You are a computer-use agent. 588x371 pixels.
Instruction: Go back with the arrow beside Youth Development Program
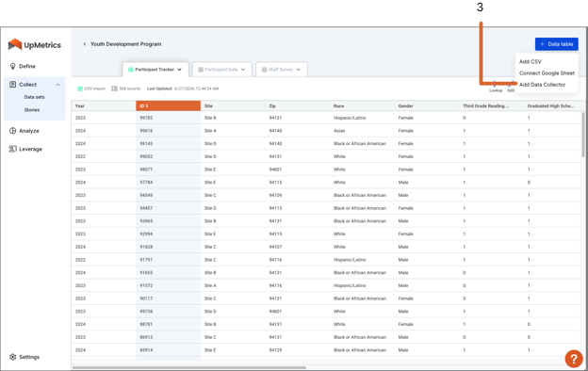click(x=85, y=44)
